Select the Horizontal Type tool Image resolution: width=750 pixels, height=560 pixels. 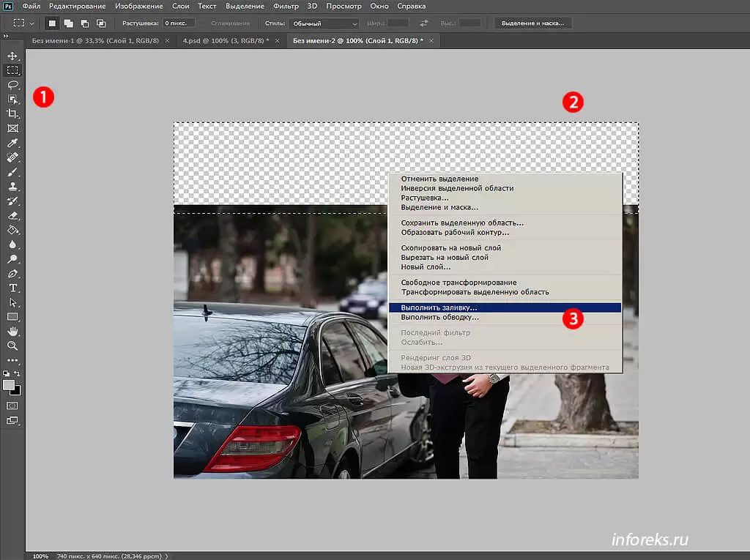coord(12,288)
